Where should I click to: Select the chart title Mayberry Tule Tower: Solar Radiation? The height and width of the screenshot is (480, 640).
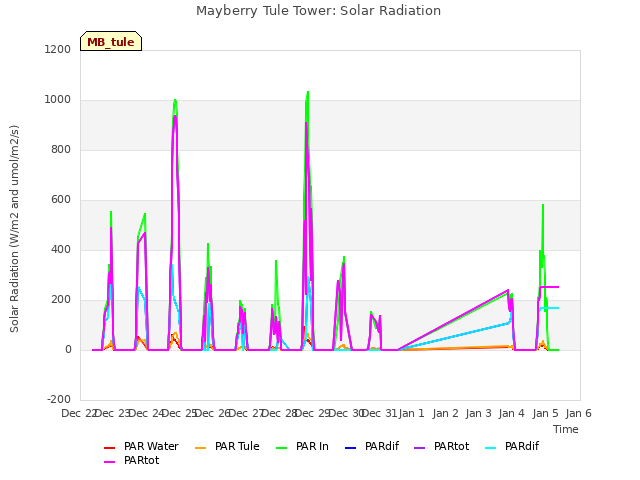click(318, 11)
